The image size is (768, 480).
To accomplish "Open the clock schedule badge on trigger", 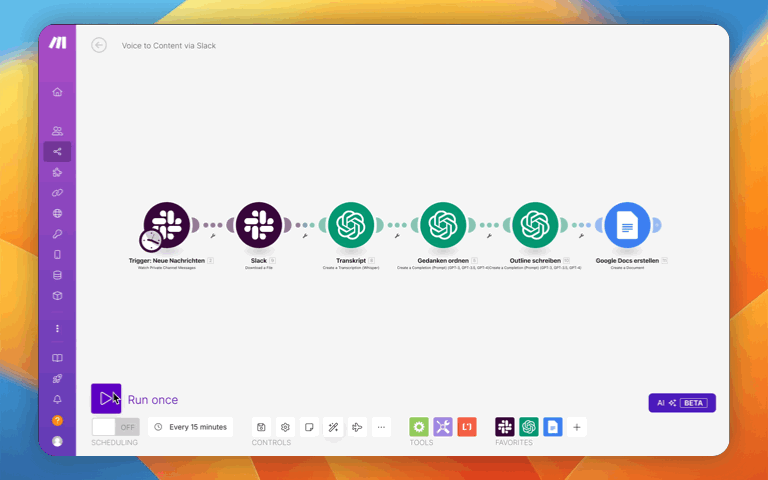I will (150, 240).
